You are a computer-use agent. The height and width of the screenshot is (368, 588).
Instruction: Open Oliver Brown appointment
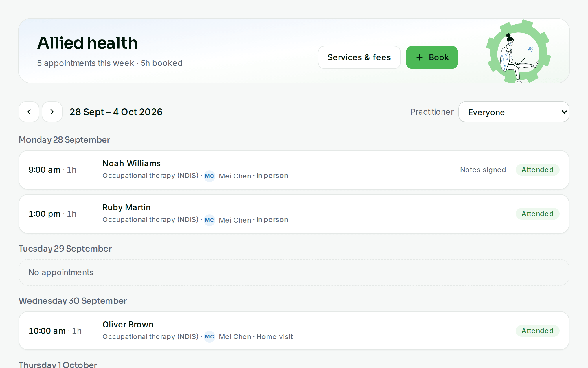294,331
